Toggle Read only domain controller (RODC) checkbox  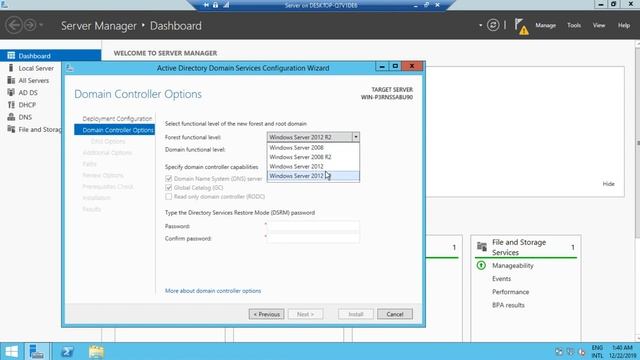click(169, 196)
